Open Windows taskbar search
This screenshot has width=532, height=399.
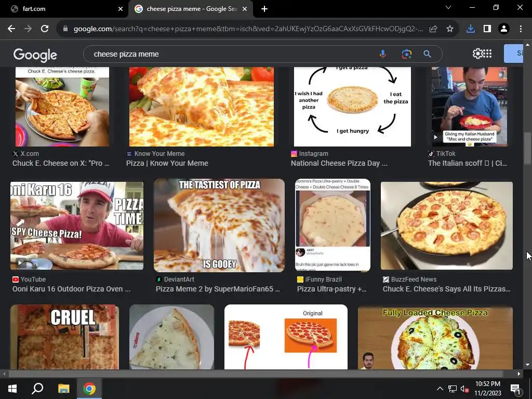click(x=37, y=389)
